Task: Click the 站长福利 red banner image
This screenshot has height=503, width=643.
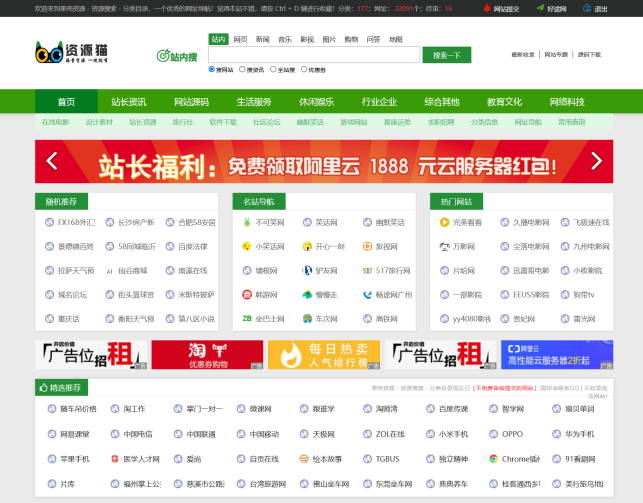Action: 324,161
